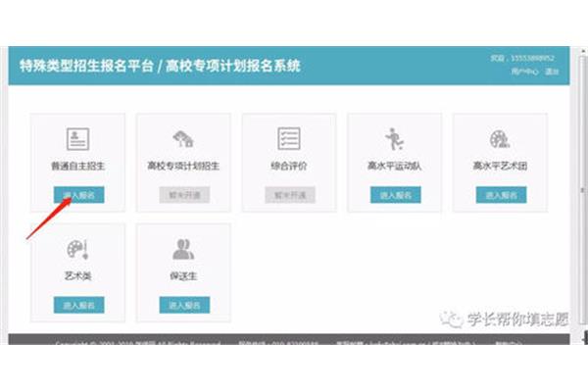The height and width of the screenshot is (392, 588).
Task: Select the 高校专项计划招生 card title
Action: [x=183, y=166]
